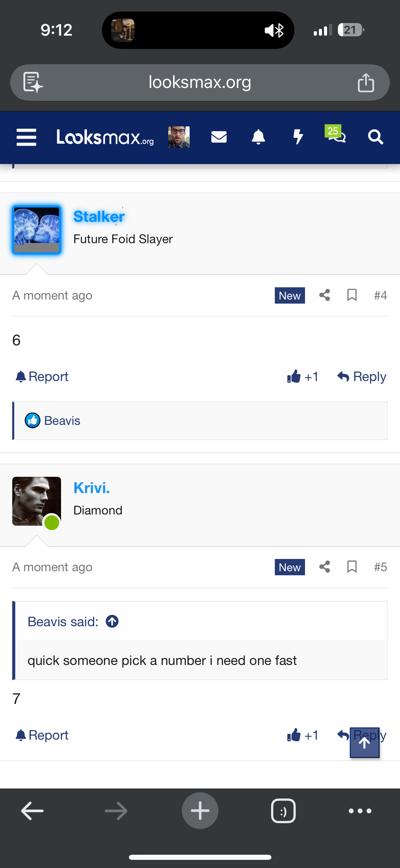Open Krivi. username profile link
This screenshot has width=400, height=868.
[x=92, y=488]
